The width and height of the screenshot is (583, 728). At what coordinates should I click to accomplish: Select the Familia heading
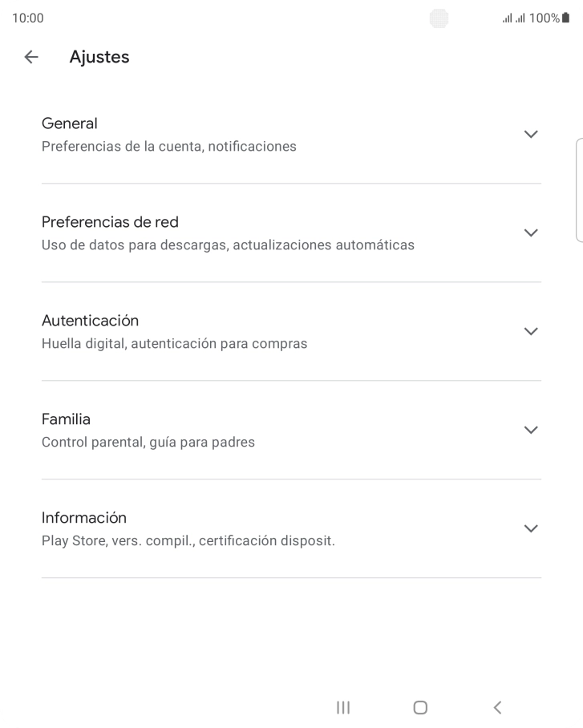66,419
